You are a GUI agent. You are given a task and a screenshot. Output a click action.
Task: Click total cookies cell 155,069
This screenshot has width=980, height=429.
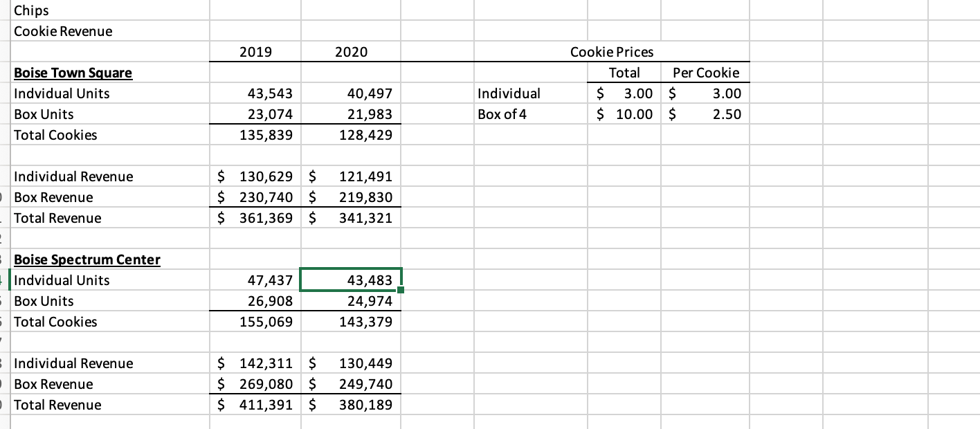255,322
